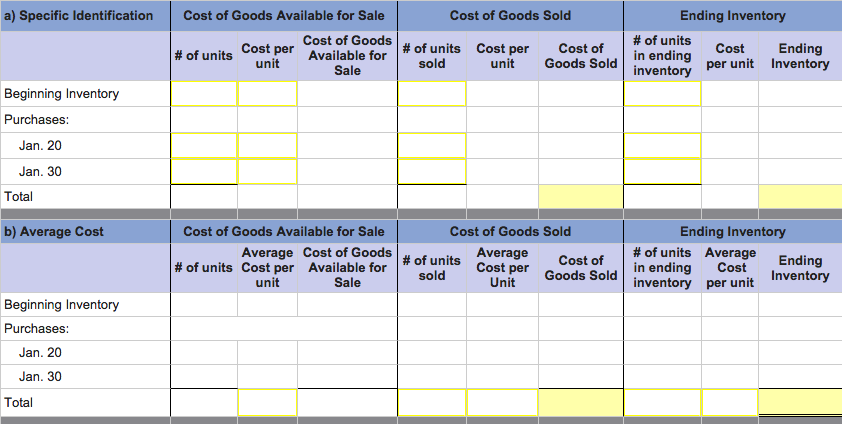Click Average Cost total ending inventory units cell
Image resolution: width=842 pixels, height=424 pixels.
tap(662, 402)
